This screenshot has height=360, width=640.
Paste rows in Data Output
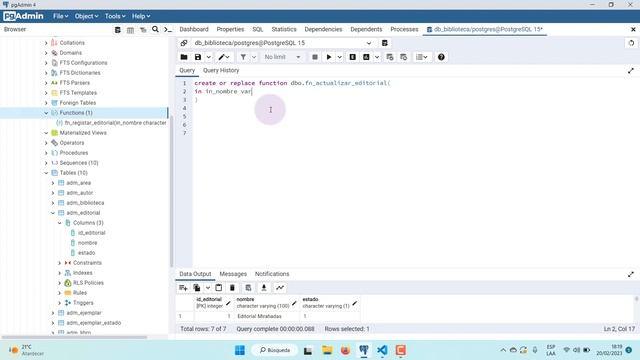[219, 288]
